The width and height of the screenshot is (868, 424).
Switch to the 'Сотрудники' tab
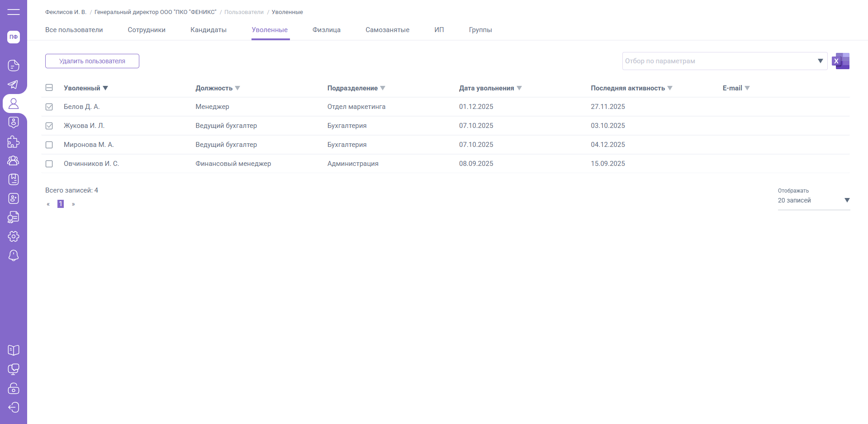147,30
